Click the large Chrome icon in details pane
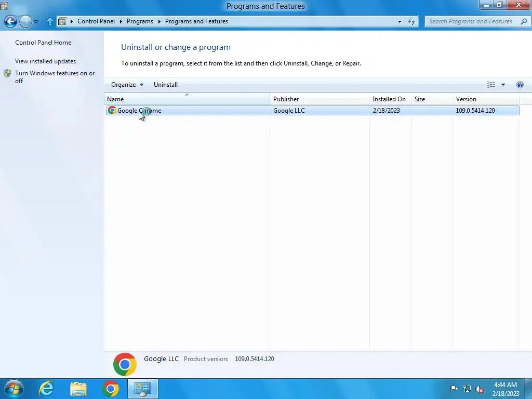Screen dimensions: 532x399 pos(125,364)
